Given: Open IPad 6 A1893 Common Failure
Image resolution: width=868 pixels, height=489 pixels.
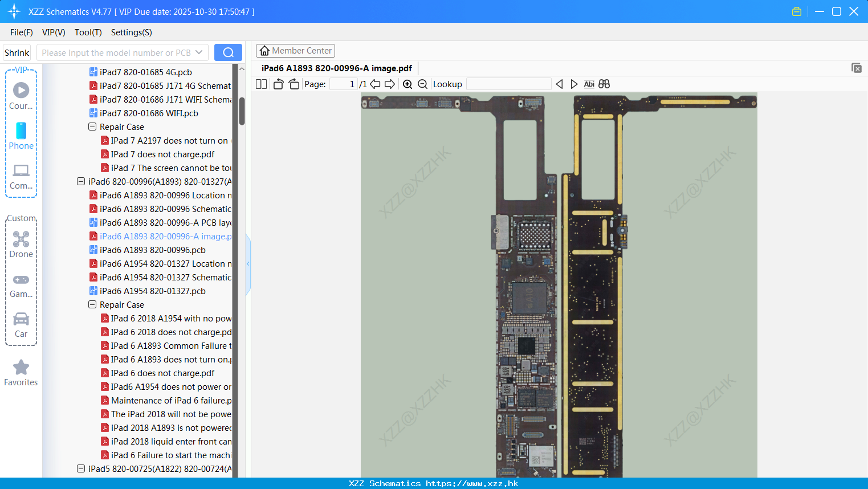Looking at the screenshot, I should coord(166,345).
